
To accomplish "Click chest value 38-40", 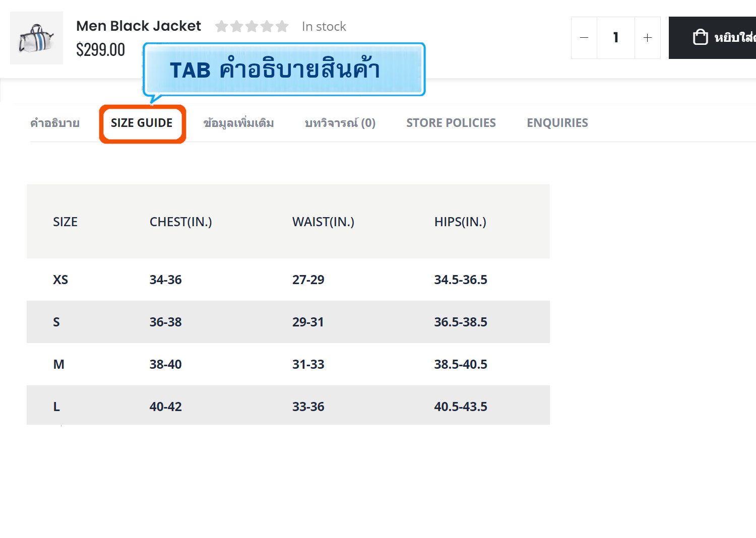I will [x=166, y=364].
